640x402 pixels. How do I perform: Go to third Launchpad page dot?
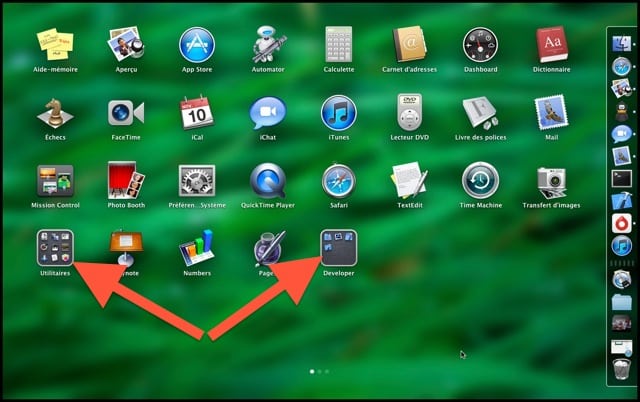(x=327, y=372)
